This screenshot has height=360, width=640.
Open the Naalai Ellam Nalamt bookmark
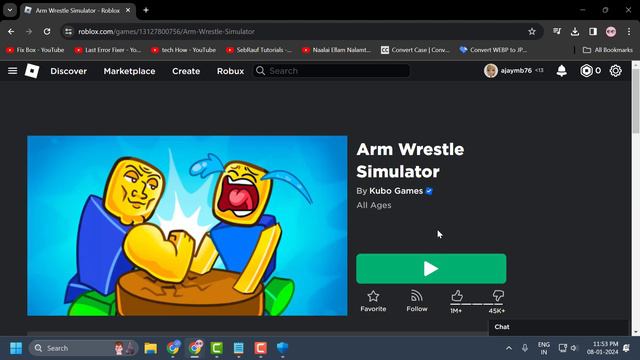[x=336, y=50]
